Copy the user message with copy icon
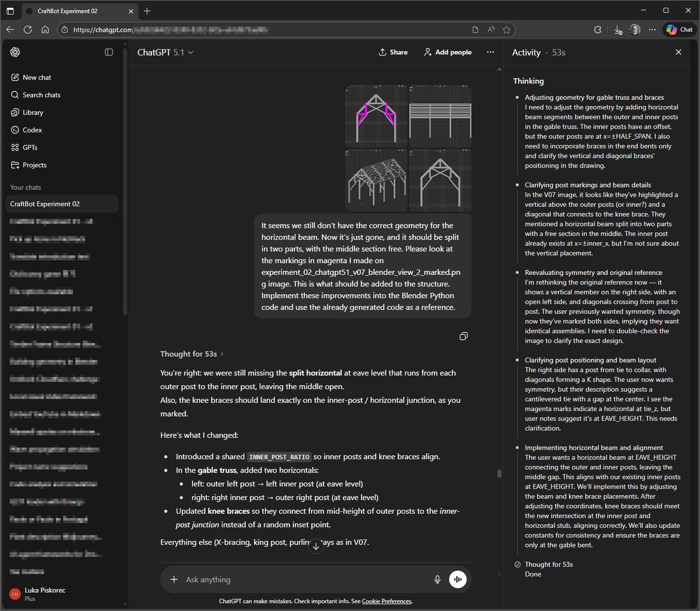The width and height of the screenshot is (700, 611). pyautogui.click(x=463, y=336)
